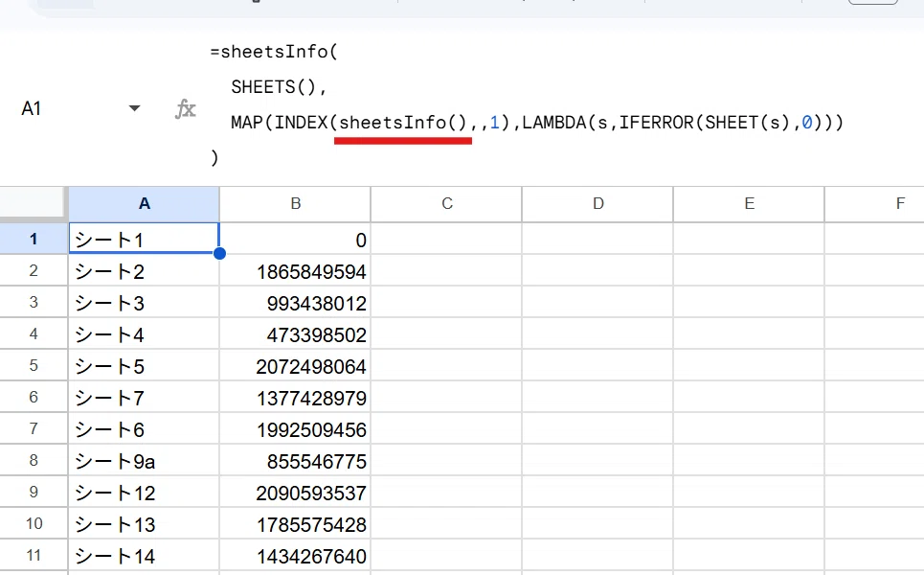The image size is (924, 575).
Task: Select the row 11 header
Action: pos(34,555)
